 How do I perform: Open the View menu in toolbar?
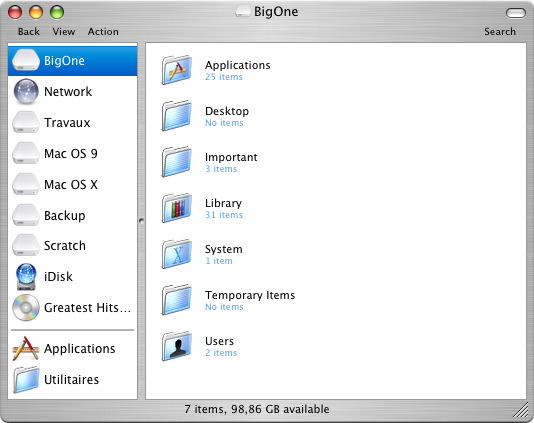[64, 31]
